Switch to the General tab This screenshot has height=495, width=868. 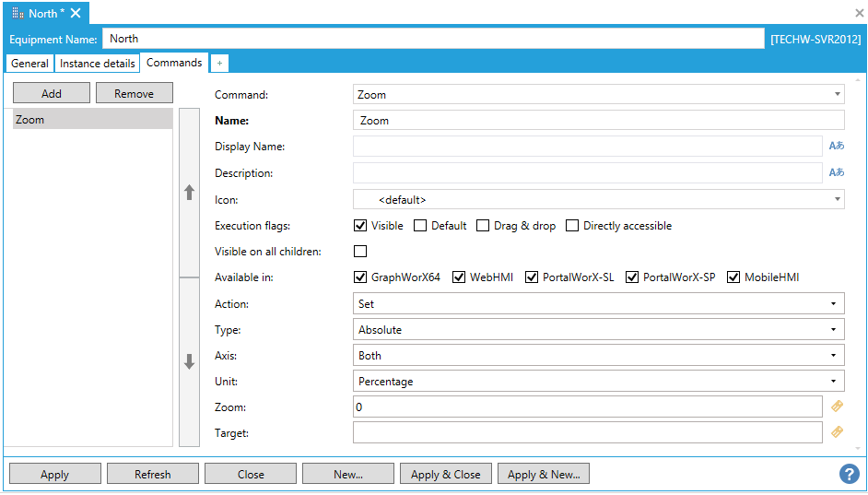(x=30, y=64)
